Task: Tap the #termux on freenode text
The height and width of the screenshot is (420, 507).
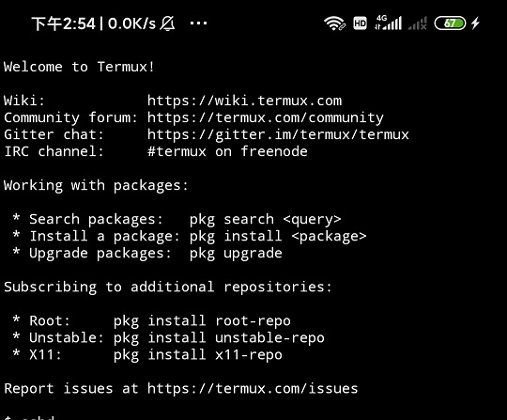Action: point(227,151)
